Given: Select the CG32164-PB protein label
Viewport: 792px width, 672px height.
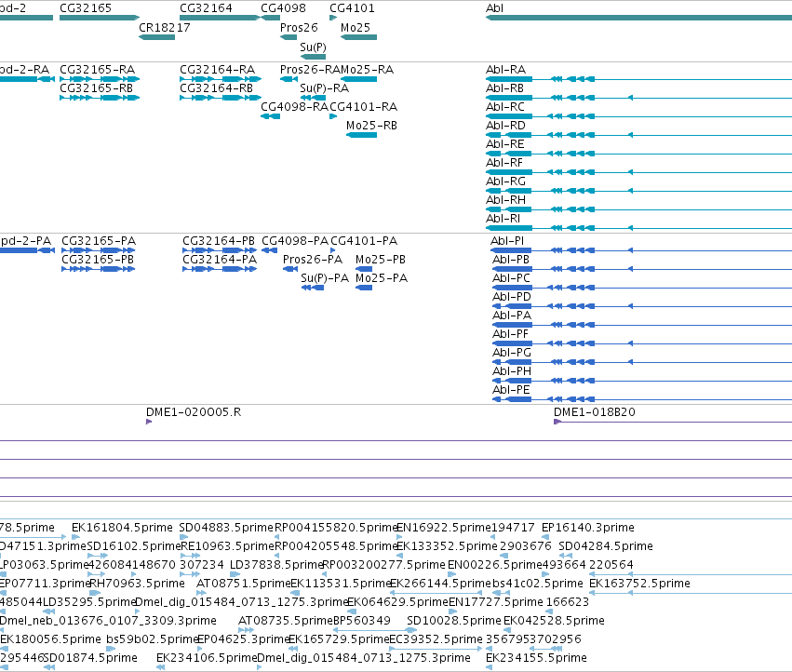Looking at the screenshot, I should coord(219,241).
